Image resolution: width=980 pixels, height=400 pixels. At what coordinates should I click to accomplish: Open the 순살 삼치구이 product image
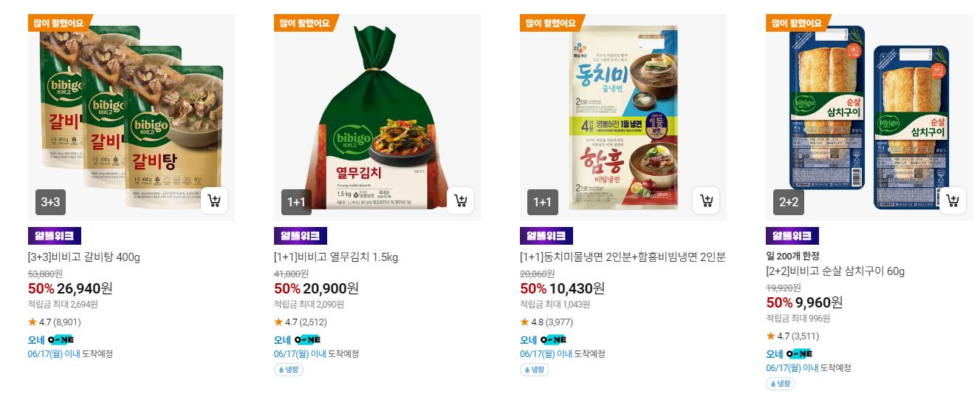[x=869, y=117]
